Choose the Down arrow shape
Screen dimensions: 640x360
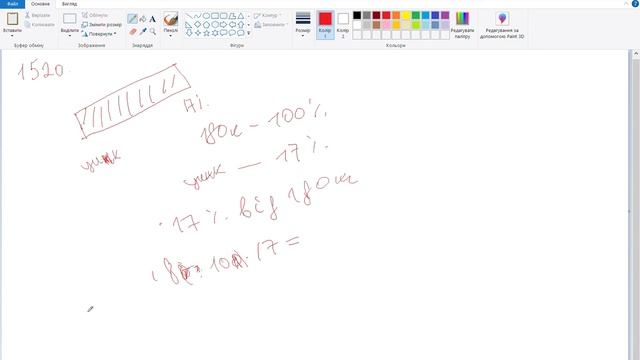tap(189, 33)
